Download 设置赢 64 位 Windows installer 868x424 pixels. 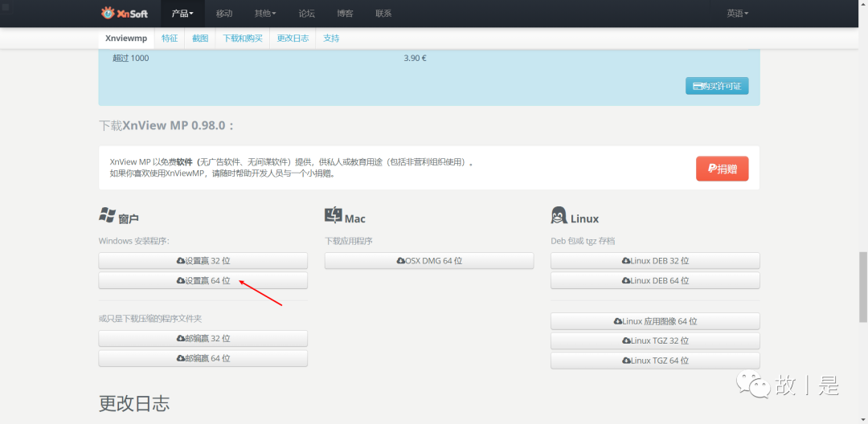[203, 281]
